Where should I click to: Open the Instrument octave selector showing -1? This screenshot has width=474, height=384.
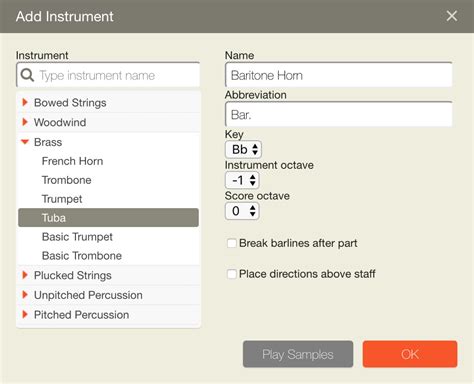242,180
